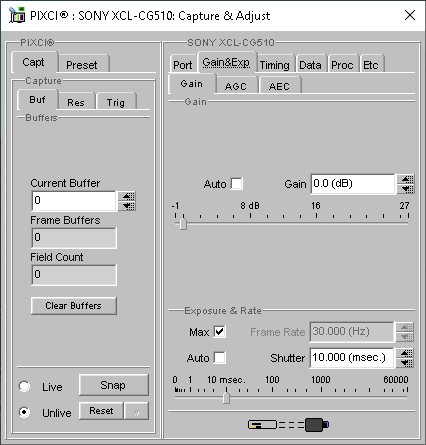Image resolution: width=426 pixels, height=445 pixels.
Task: Open the Res sub-tab
Action: tap(76, 102)
